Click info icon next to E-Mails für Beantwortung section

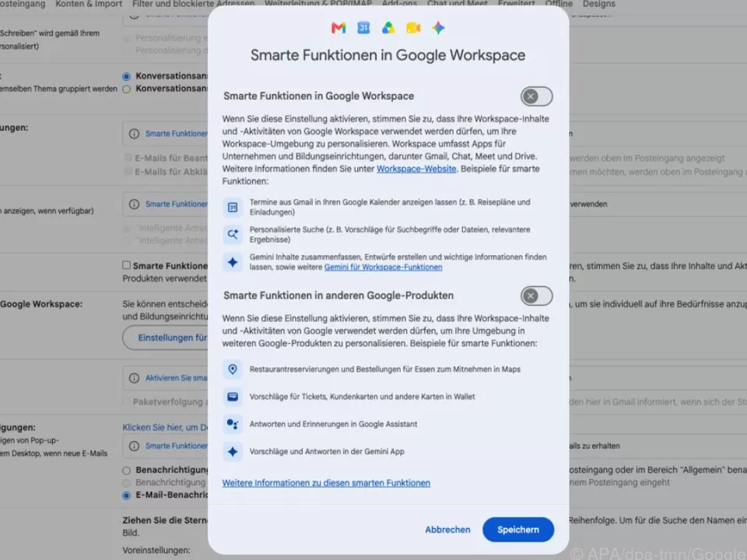135,134
